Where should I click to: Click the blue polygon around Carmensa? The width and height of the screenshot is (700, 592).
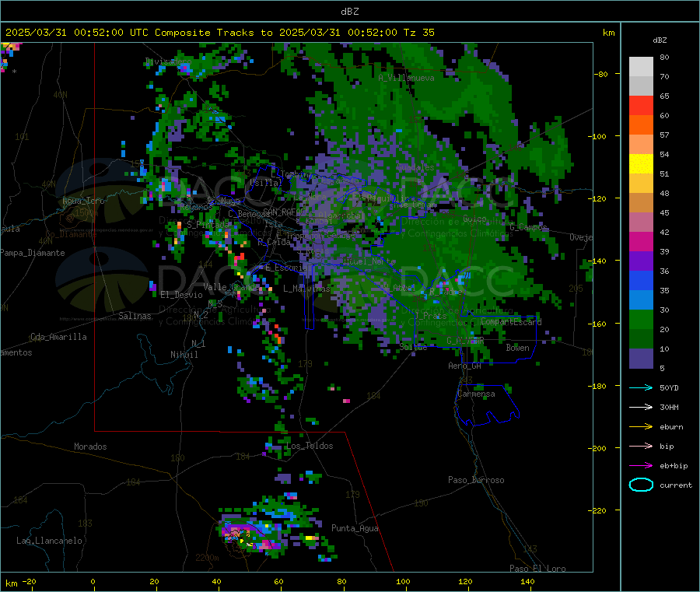[x=487, y=405]
